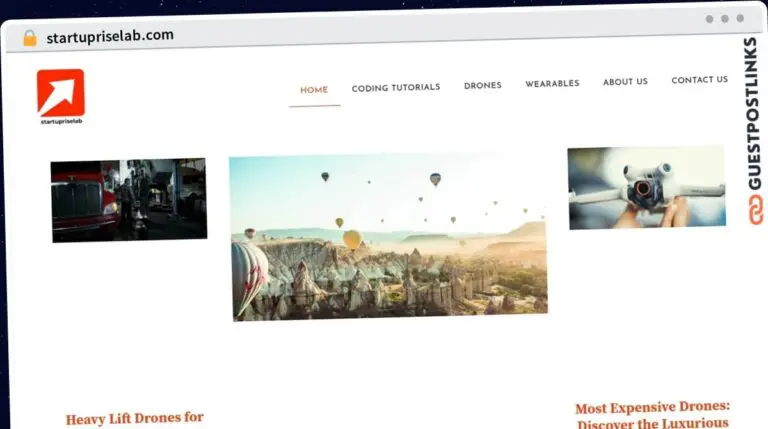The width and height of the screenshot is (768, 429).
Task: Click the red arrow logo icon
Action: (x=61, y=92)
